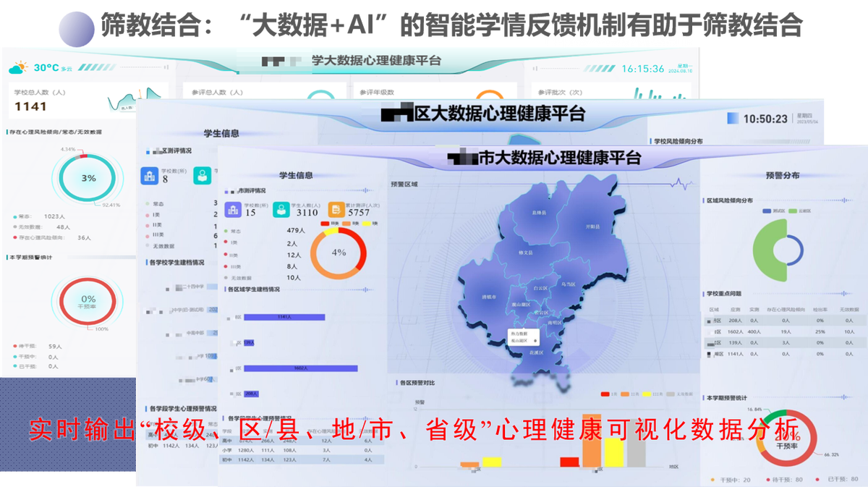This screenshot has height=487, width=868.
Task: Click the 30°C temperature reading
Action: [x=46, y=67]
